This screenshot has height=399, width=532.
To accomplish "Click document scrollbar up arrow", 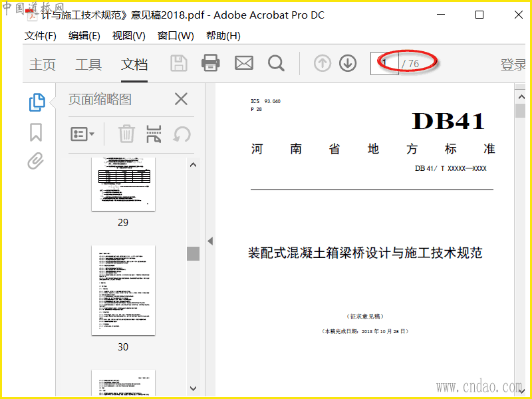I will [x=521, y=97].
